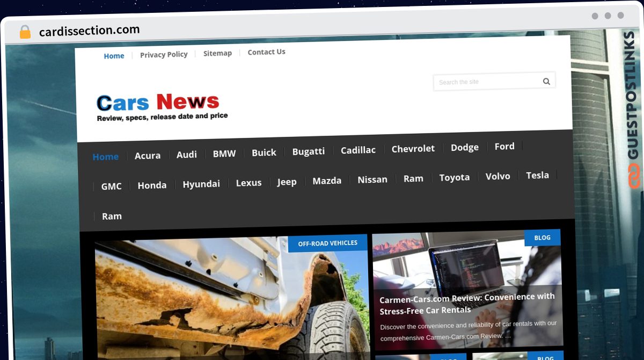Open the Jeep menu item
644x360 pixels.
tap(287, 182)
